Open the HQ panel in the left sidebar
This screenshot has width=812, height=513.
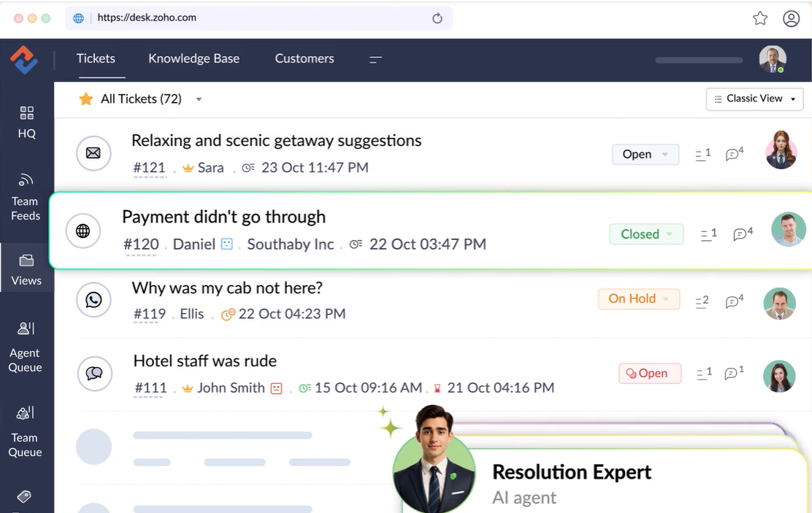click(x=26, y=123)
